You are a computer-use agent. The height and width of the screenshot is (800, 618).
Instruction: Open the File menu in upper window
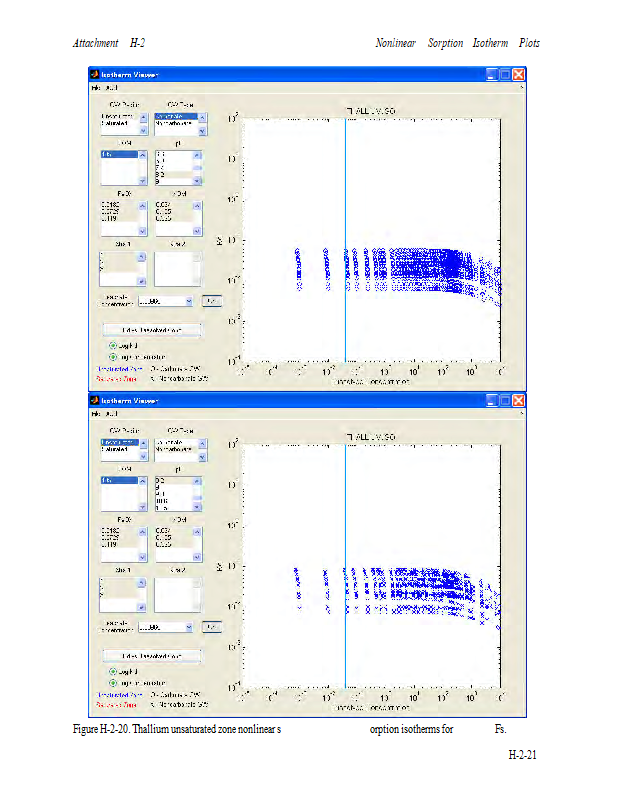(x=97, y=89)
